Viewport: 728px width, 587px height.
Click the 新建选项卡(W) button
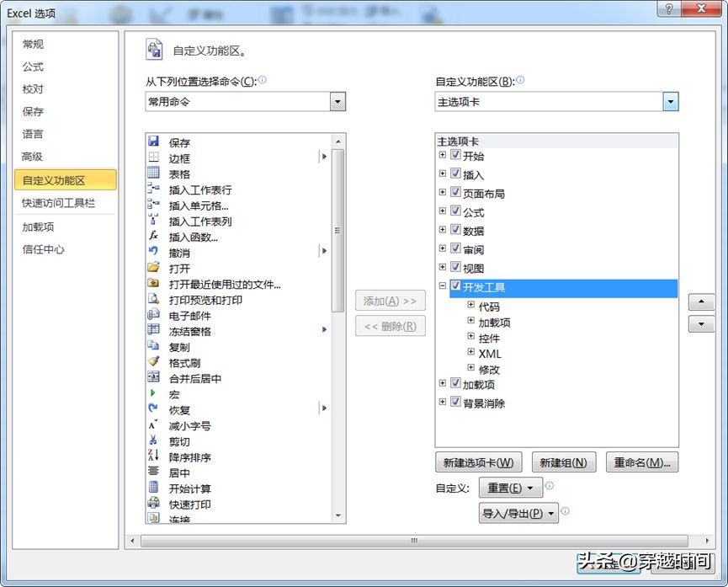(x=478, y=462)
